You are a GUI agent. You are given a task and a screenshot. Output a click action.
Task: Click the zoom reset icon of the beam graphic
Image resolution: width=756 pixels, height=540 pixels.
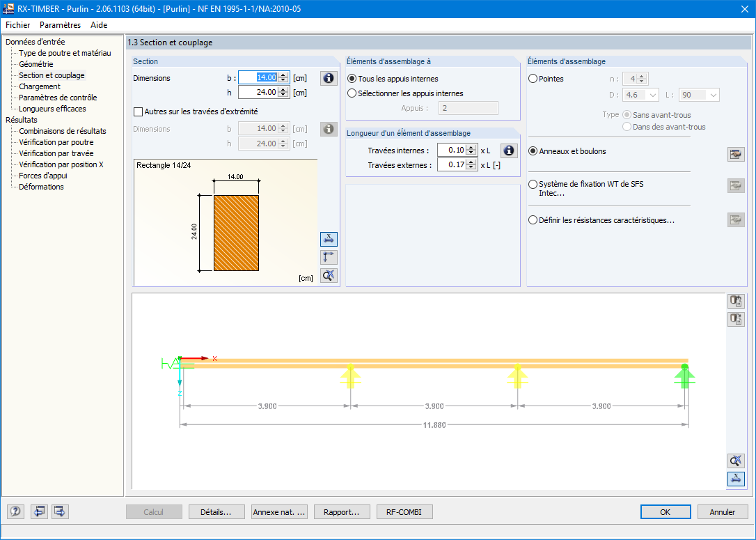coord(736,461)
